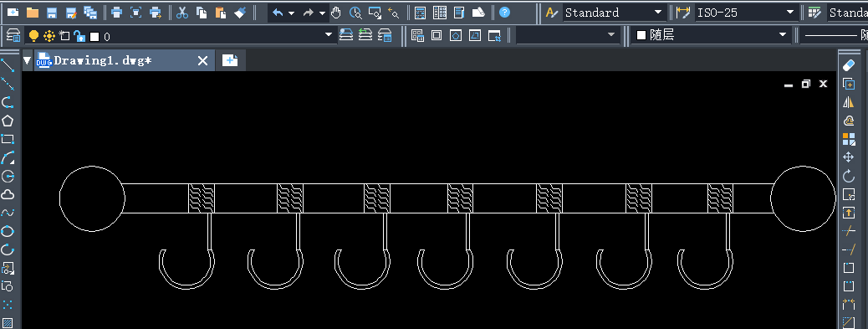Restore the drawing viewport window

[806, 84]
